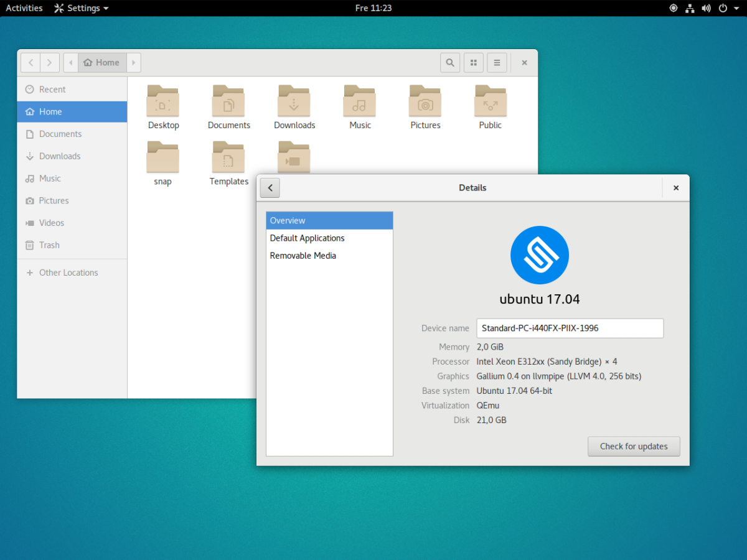Open the Pictures folder icon

pyautogui.click(x=425, y=100)
